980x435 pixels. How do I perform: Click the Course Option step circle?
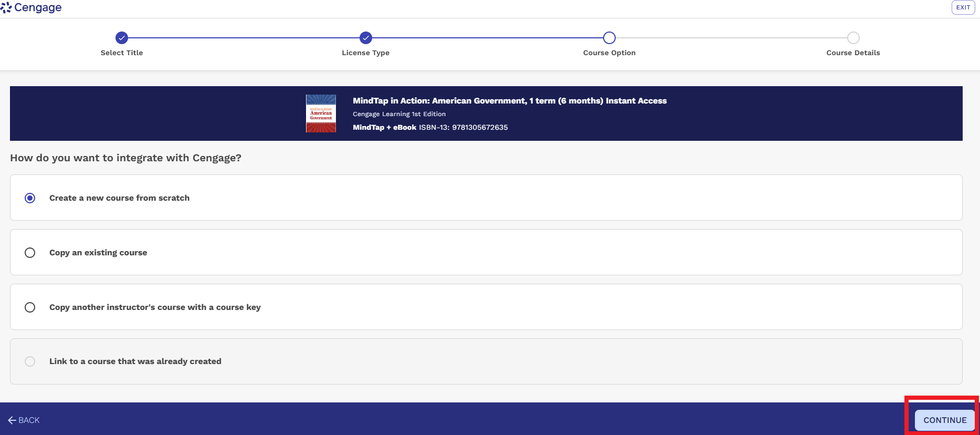(x=609, y=38)
